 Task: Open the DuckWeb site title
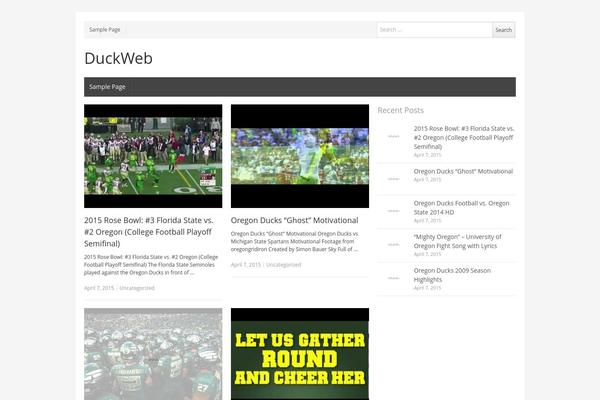coord(118,58)
